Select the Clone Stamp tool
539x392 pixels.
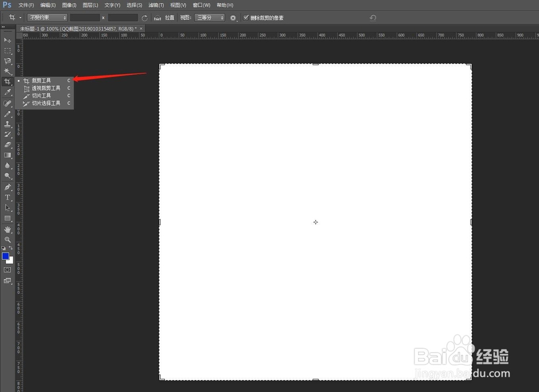coord(8,124)
